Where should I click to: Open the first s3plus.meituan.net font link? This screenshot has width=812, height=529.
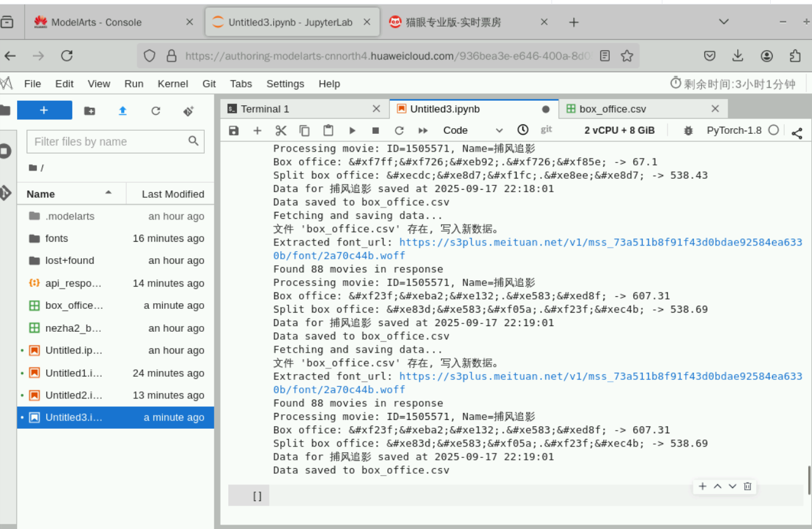tap(538, 249)
